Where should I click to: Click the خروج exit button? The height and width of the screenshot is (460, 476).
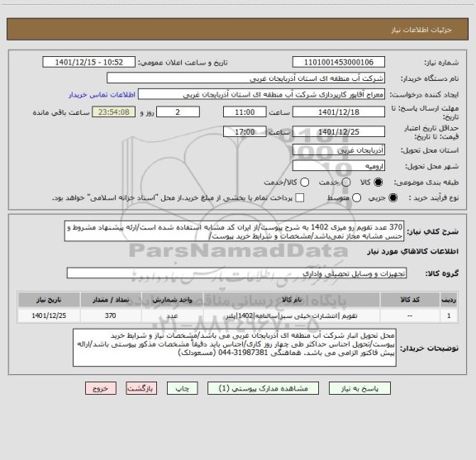coord(101,388)
